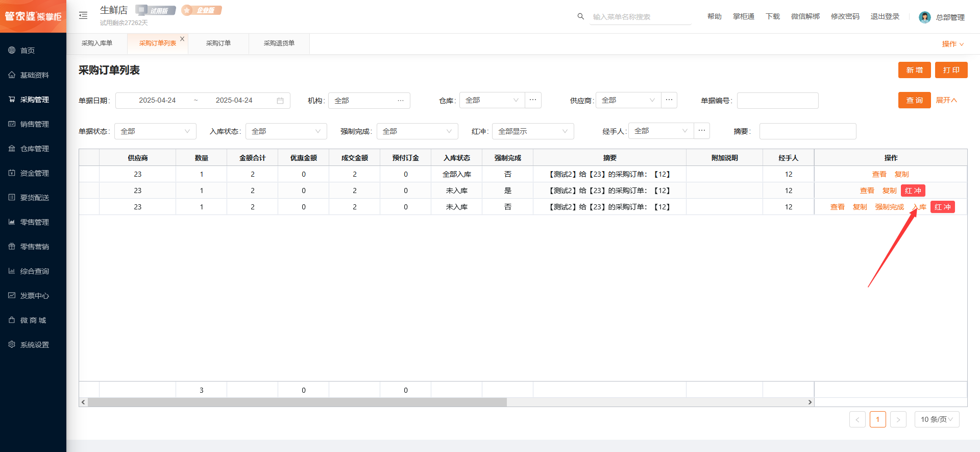The height and width of the screenshot is (452, 980).
Task: Click the menu name search box
Action: coord(641,17)
